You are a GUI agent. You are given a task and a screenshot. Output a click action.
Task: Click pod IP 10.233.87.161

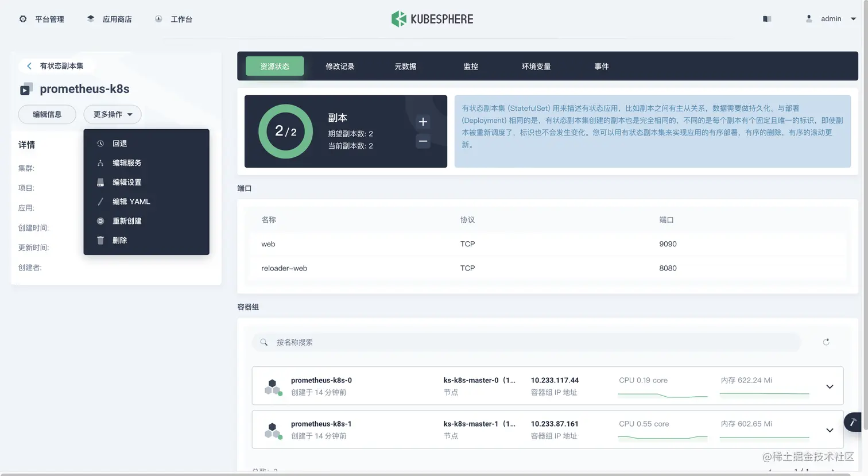coord(555,424)
